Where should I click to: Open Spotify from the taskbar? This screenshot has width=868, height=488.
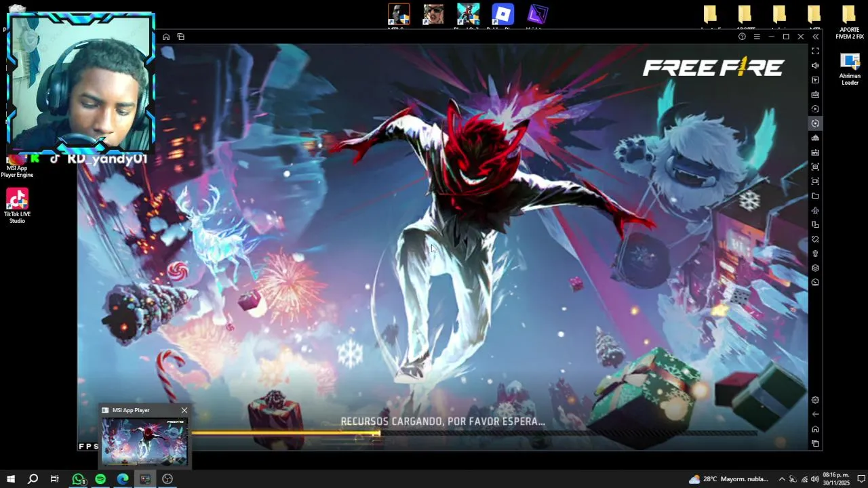click(x=100, y=479)
